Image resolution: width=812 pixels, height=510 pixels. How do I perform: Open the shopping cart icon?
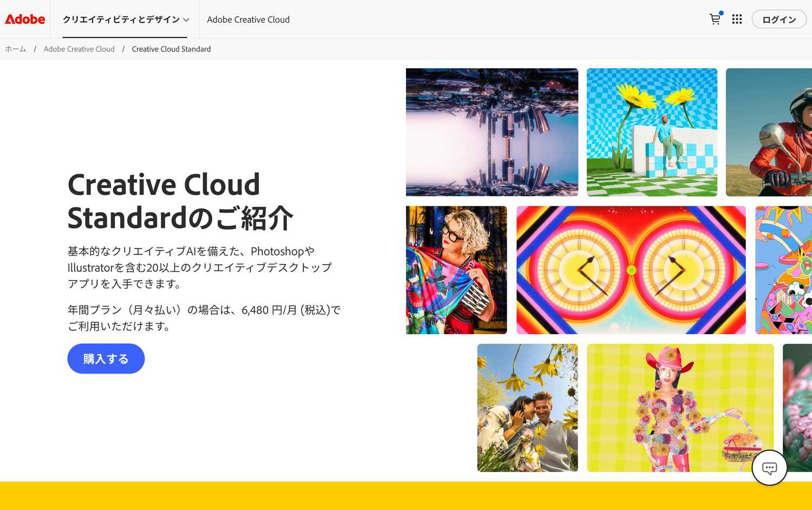715,19
